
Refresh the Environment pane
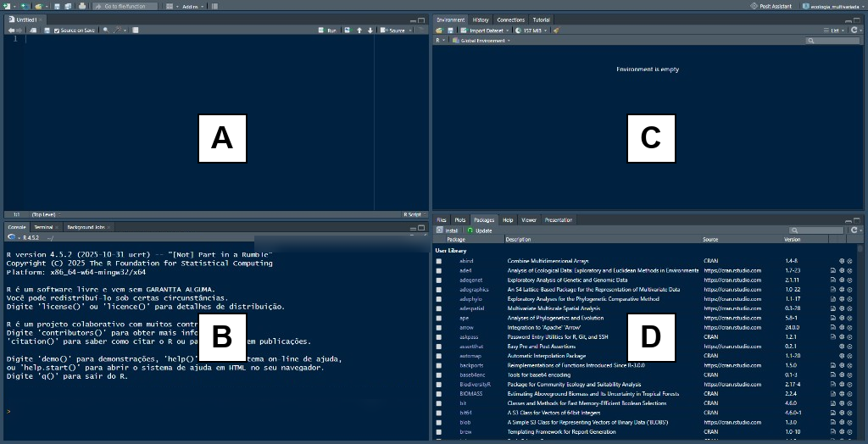pyautogui.click(x=854, y=30)
